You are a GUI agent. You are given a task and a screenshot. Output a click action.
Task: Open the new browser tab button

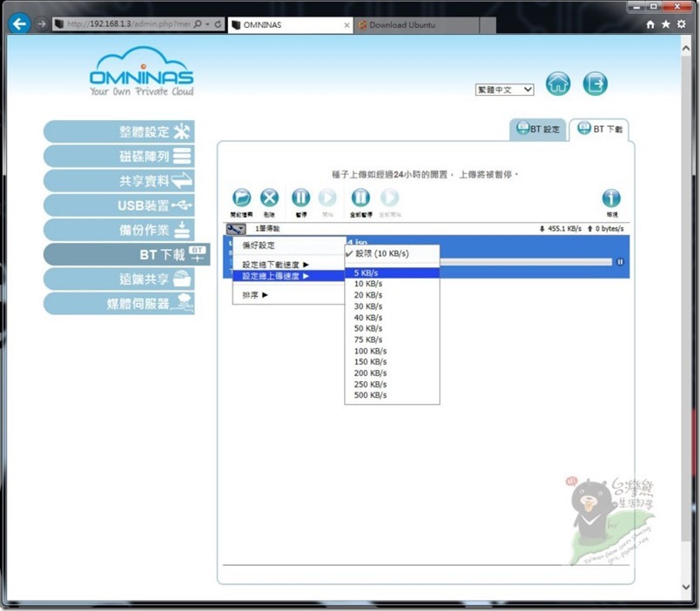coord(488,25)
